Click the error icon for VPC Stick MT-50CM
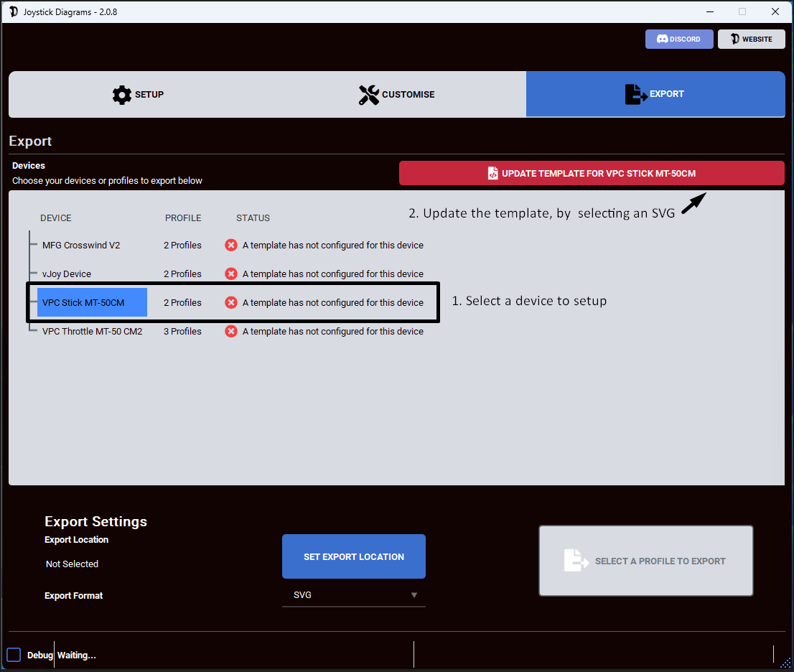The height and width of the screenshot is (672, 794). (x=231, y=302)
